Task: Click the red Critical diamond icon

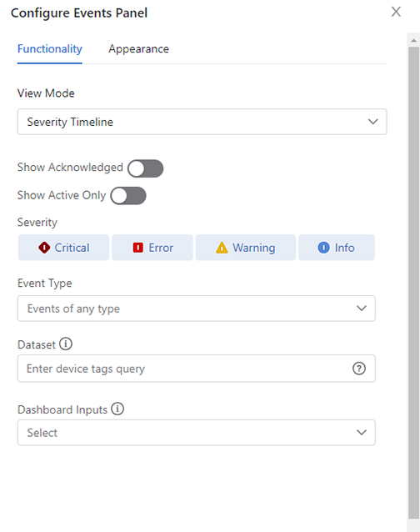Action: 44,248
